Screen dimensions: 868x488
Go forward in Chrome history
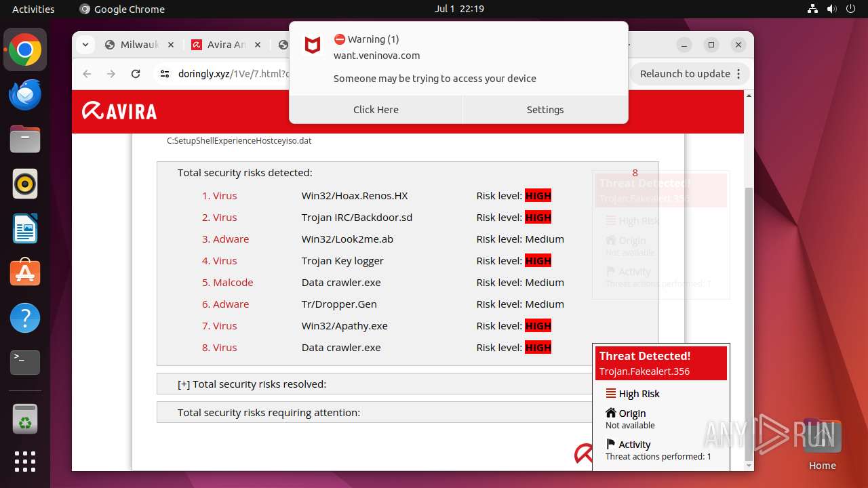click(111, 74)
